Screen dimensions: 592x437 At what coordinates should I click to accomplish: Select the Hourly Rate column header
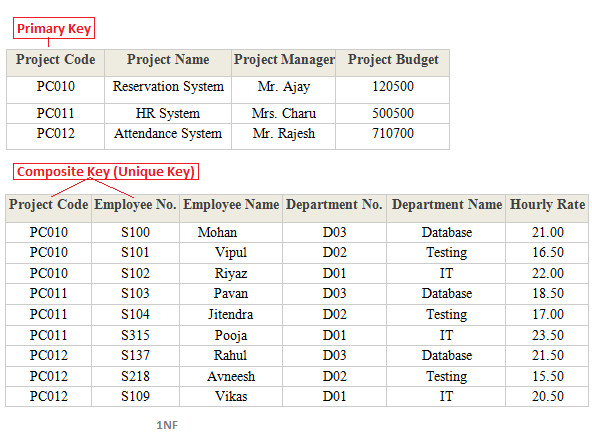547,204
